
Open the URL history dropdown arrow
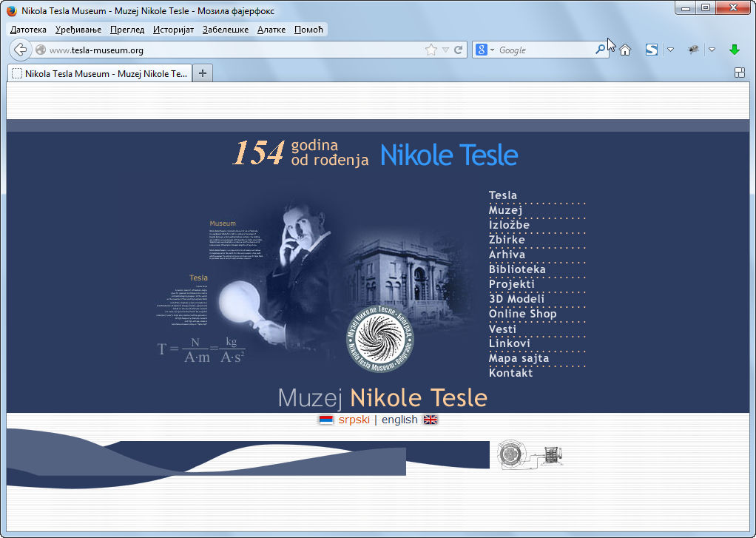point(445,50)
